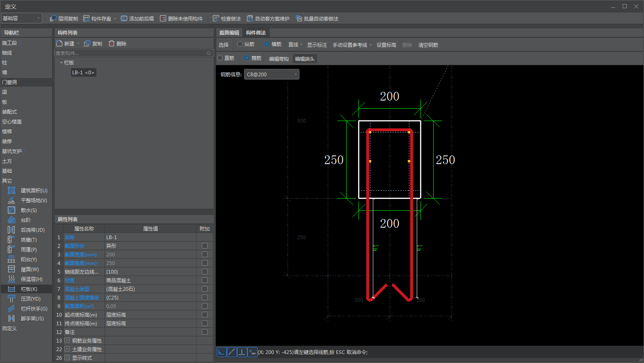Click the orthogonal snap icon in status bar

click(222, 352)
